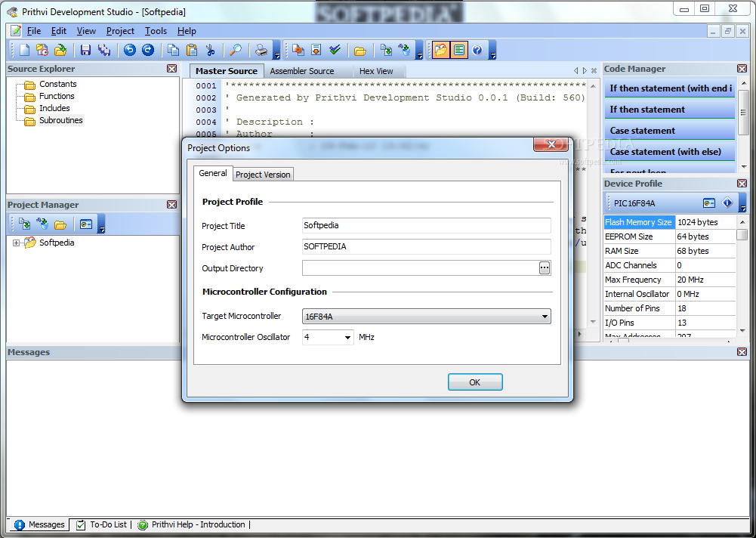Open the Project Manager toolbar overflow arrow
Screen dimensions: 756x538
point(101,224)
